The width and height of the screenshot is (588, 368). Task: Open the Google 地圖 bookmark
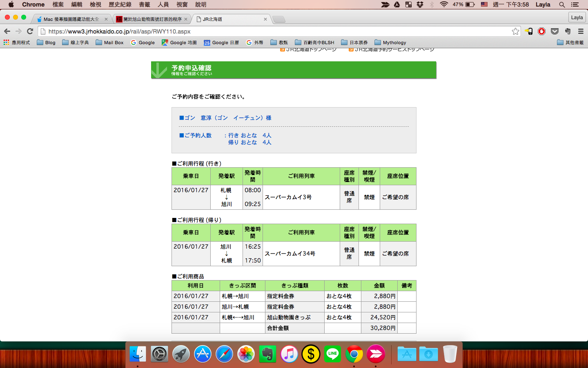[x=179, y=43]
